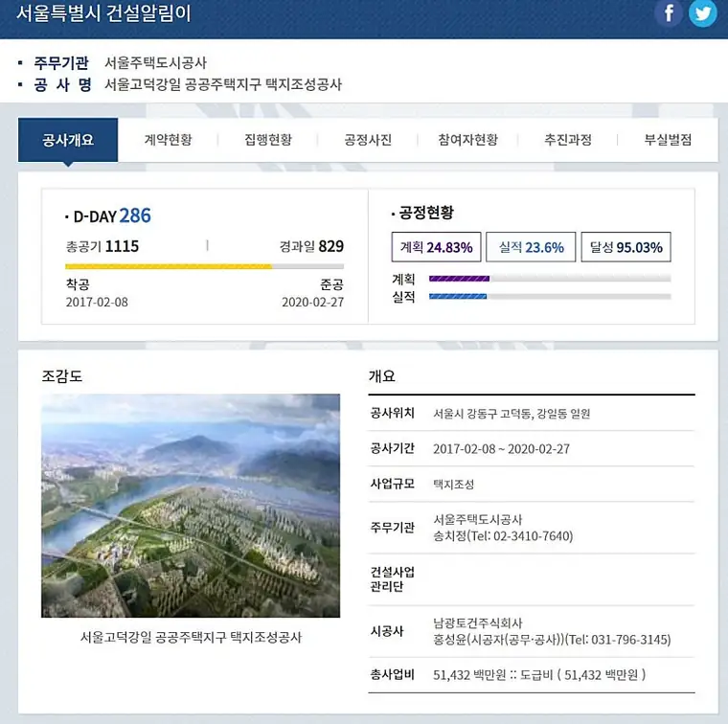Screen dimensions: 728x724
Task: Click header 공사명 value 서울고덕강일 공공주택지구 택지조성공사
Action: 223,84
